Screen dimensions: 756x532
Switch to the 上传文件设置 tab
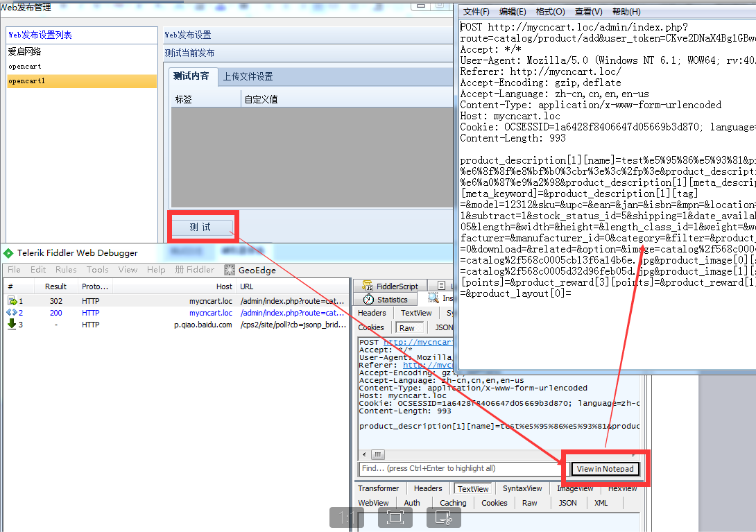click(248, 76)
